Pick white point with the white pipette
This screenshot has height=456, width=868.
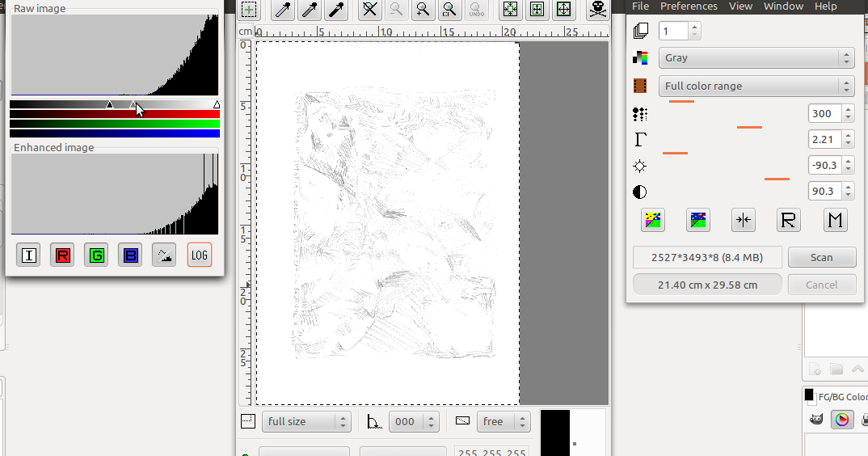[x=283, y=10]
